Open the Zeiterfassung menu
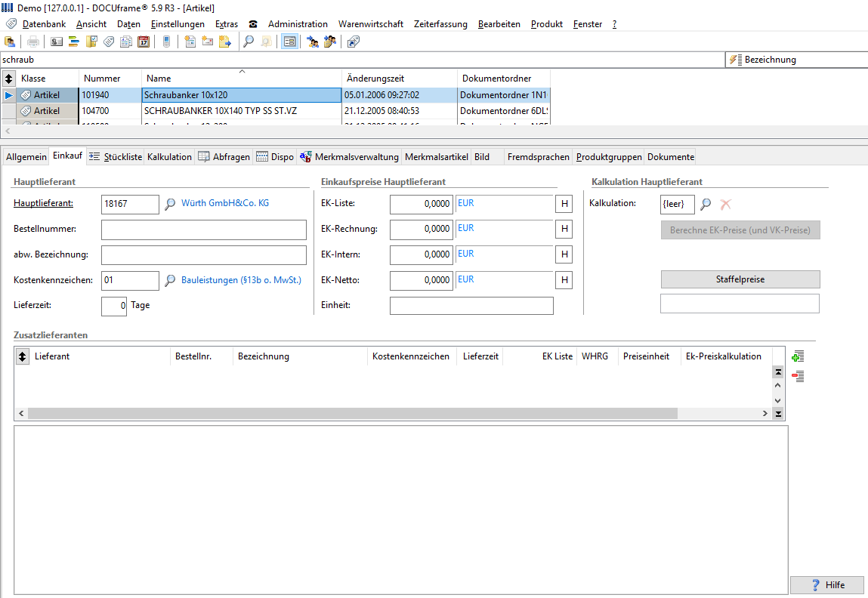This screenshot has width=868, height=598. [x=440, y=24]
